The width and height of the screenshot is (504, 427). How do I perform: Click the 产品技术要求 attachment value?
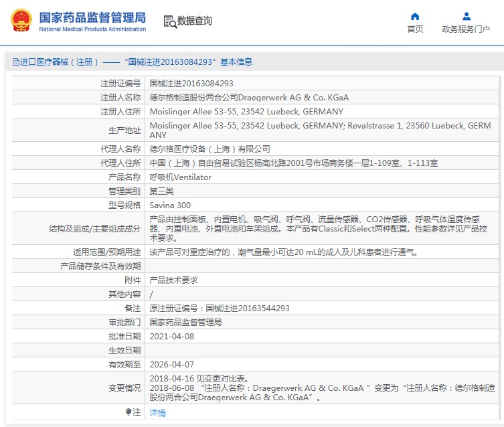pyautogui.click(x=173, y=280)
